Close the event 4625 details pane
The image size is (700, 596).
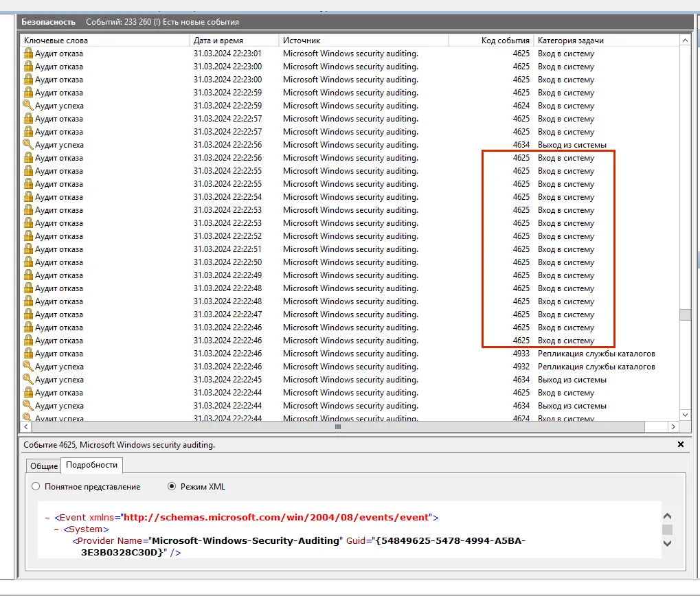pos(681,444)
